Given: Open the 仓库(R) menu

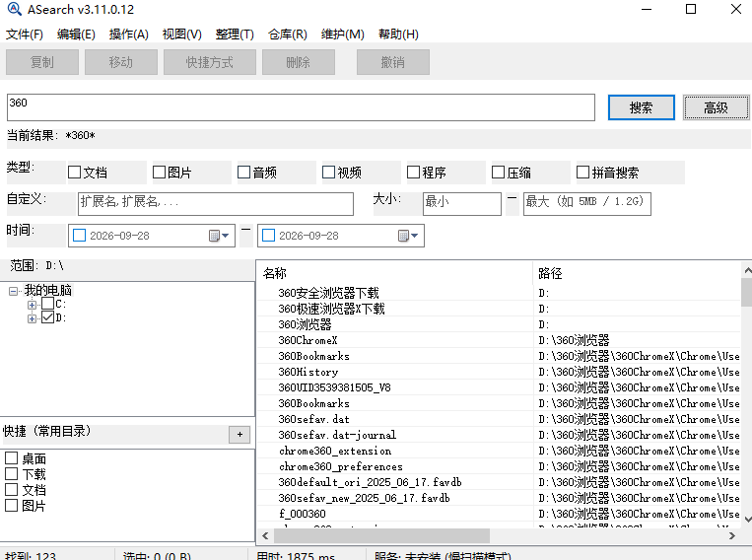Looking at the screenshot, I should (x=287, y=35).
